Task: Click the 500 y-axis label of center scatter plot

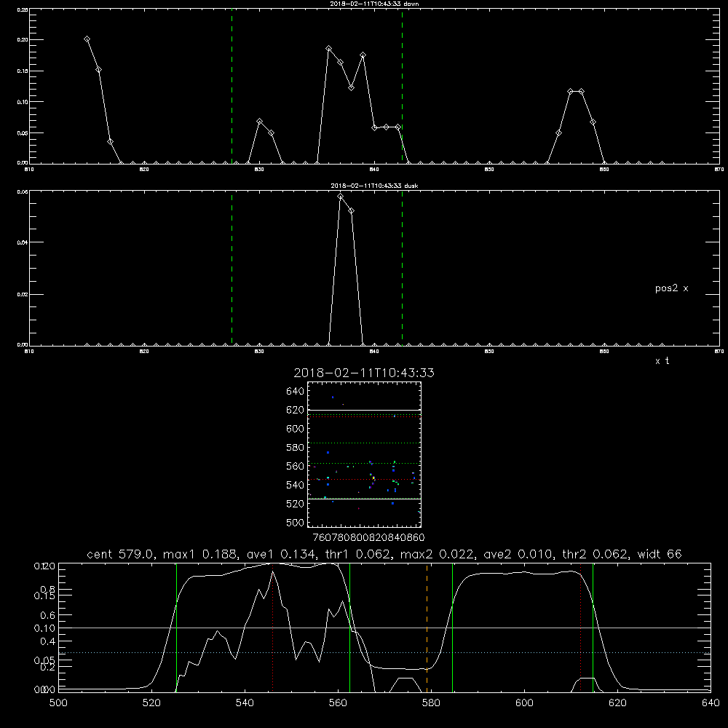Action: [x=296, y=522]
